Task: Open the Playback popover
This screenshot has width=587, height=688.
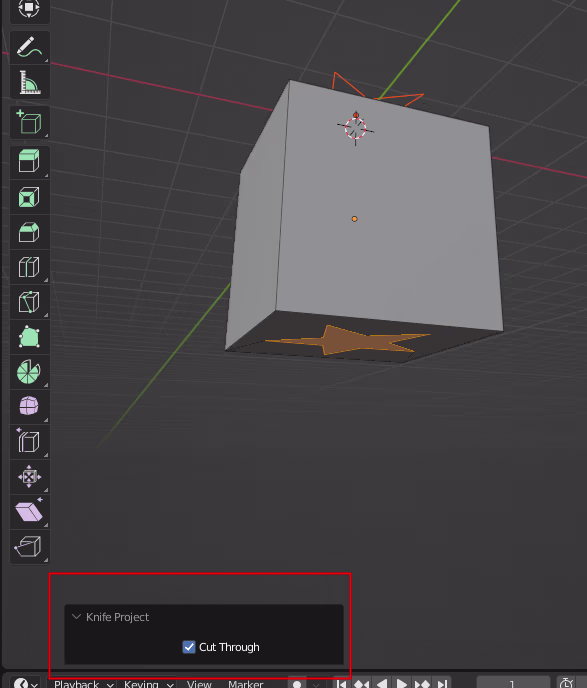Action: pyautogui.click(x=83, y=684)
